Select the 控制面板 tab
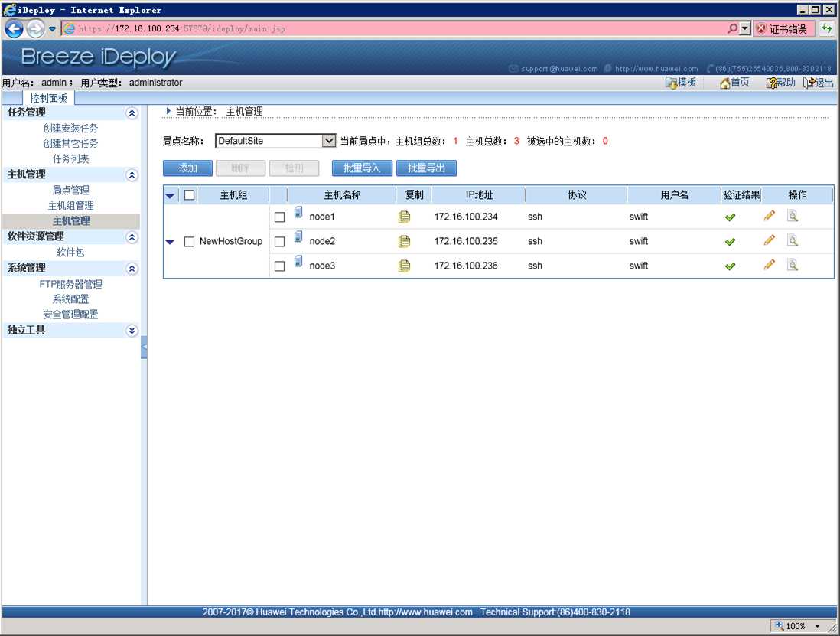 49,98
